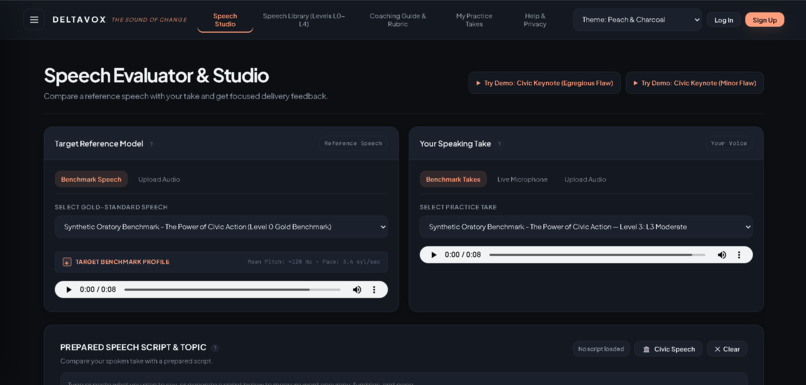This screenshot has width=806, height=385.
Task: Click the DELTAVOX logo
Action: [79, 20]
